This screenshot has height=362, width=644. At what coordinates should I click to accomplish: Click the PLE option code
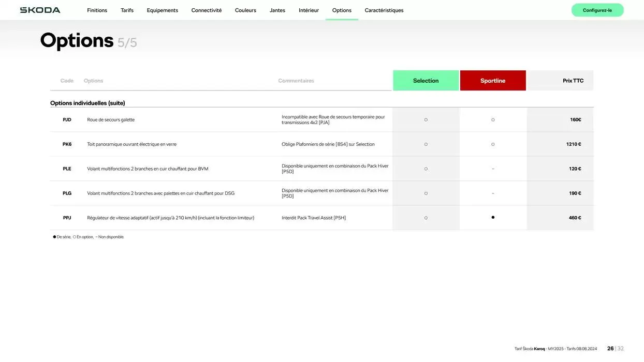[x=67, y=169]
